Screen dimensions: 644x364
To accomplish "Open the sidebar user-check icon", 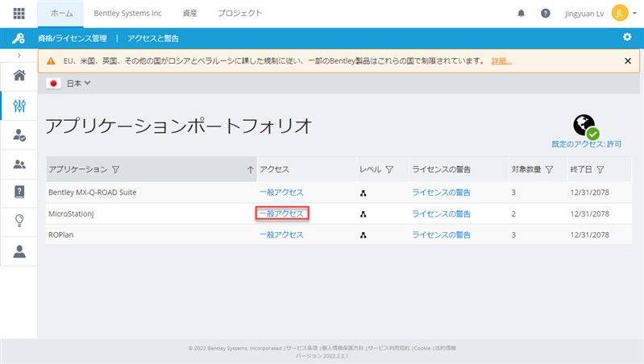I will click(x=19, y=135).
